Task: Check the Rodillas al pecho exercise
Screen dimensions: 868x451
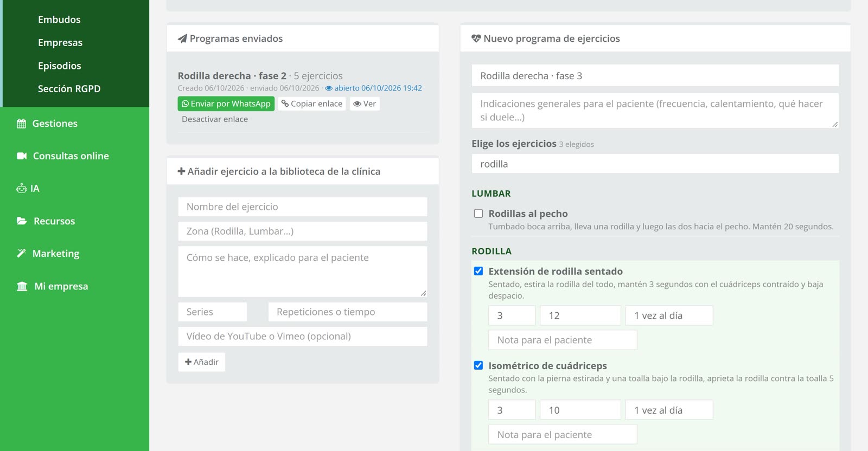Action: point(478,214)
